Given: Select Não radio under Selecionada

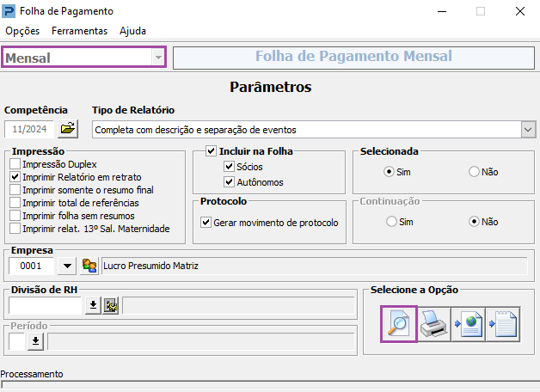Looking at the screenshot, I should [x=474, y=171].
